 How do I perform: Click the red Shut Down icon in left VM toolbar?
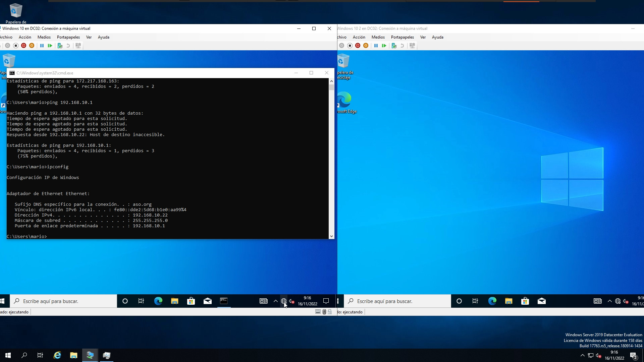[x=23, y=46]
